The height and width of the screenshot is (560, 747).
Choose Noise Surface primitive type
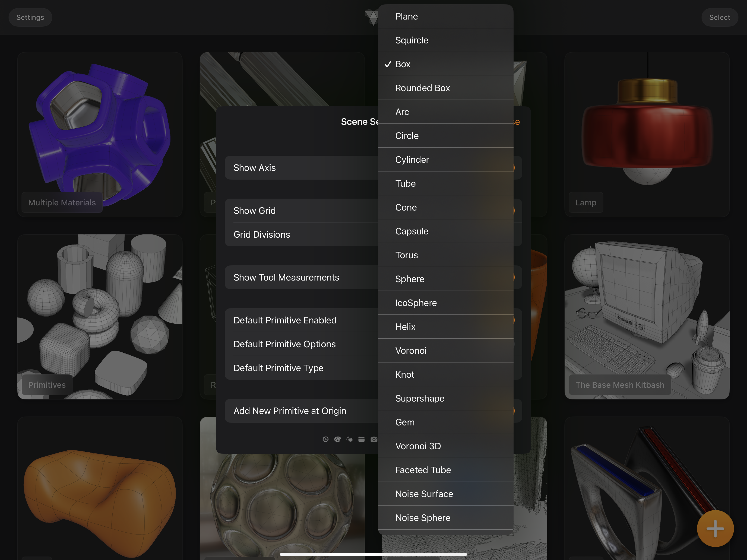446,494
